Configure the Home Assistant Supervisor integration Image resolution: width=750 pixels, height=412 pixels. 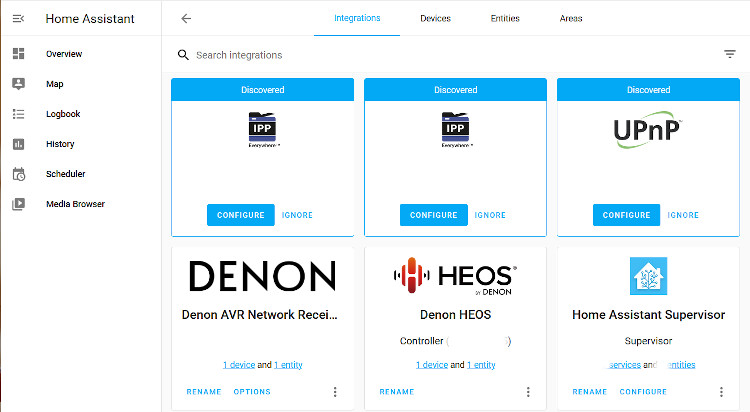click(643, 392)
